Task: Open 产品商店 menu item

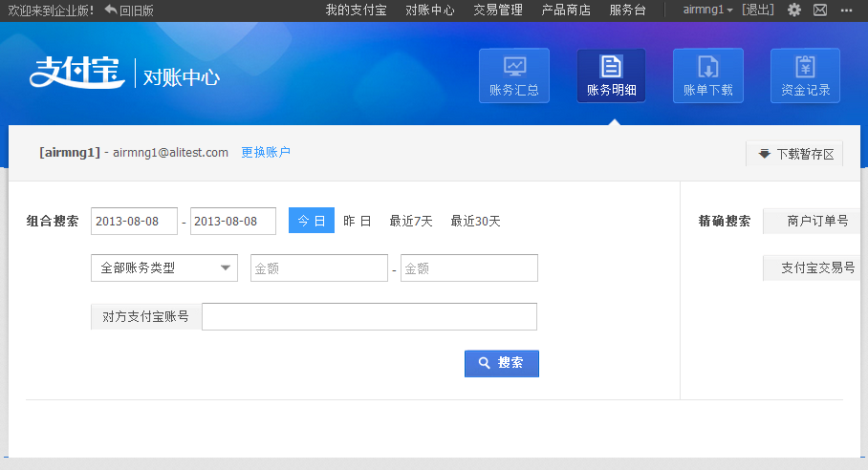Action: 566,10
